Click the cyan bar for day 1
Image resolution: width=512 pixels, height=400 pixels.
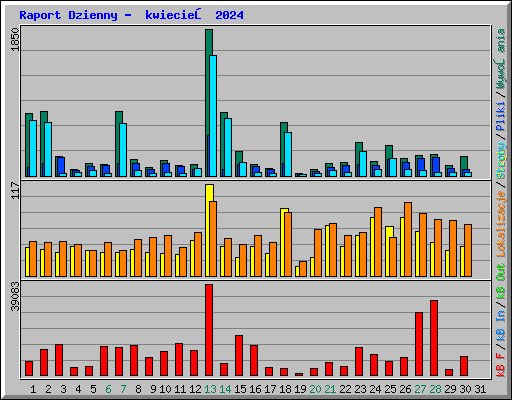click(x=33, y=148)
